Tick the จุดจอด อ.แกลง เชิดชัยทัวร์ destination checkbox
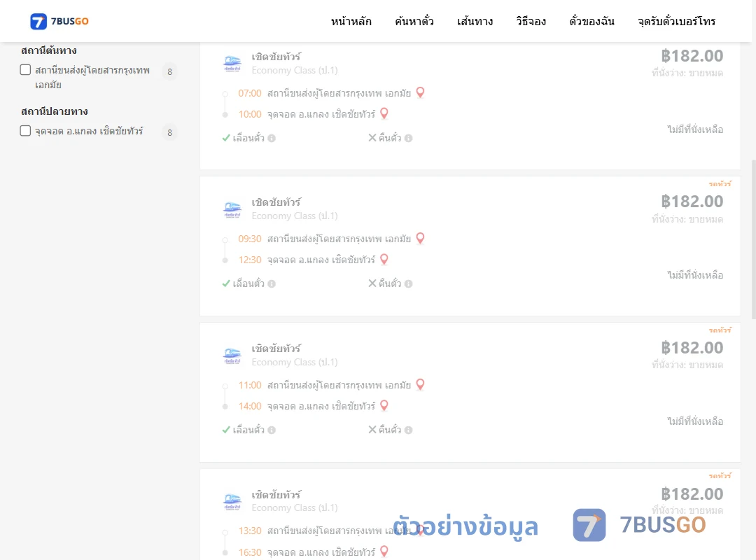The width and height of the screenshot is (756, 560). tap(26, 131)
